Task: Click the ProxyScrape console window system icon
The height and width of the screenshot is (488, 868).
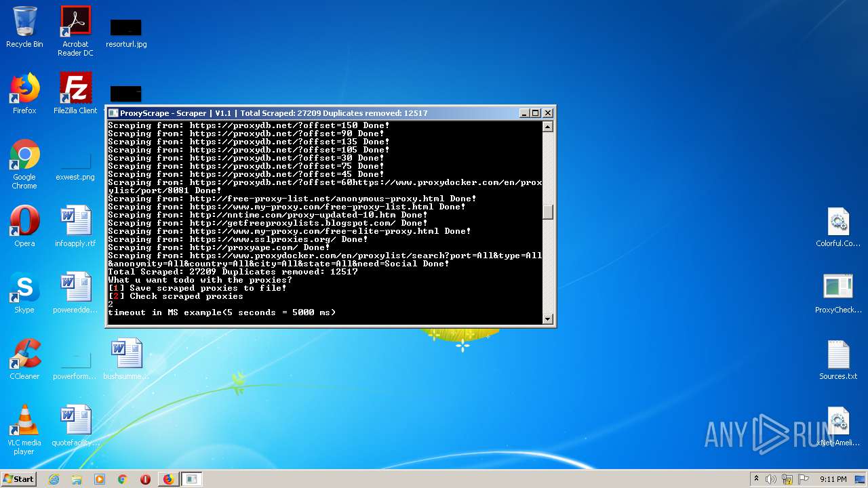Action: (x=114, y=113)
